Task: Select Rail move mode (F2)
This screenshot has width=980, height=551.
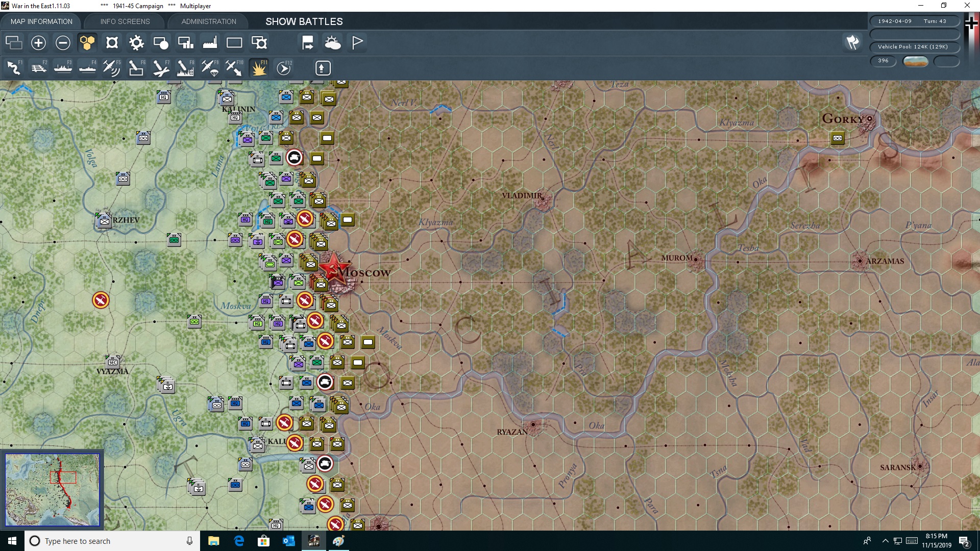Action: (38, 68)
